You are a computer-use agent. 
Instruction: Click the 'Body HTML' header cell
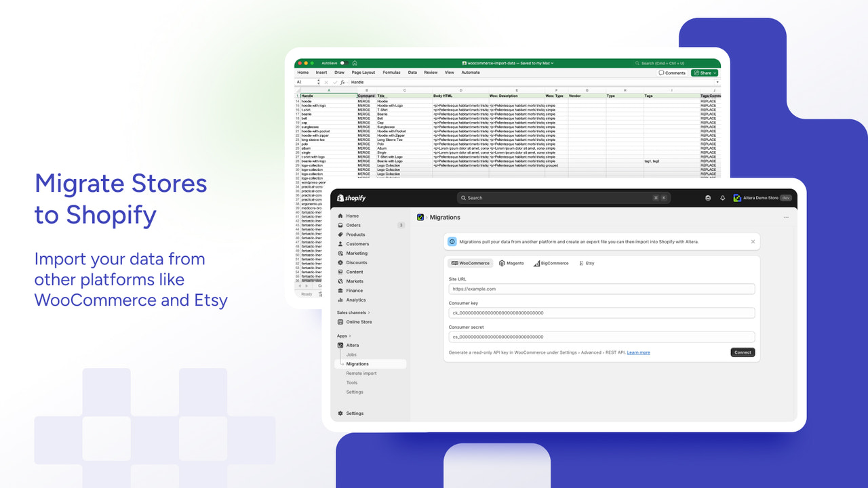[x=460, y=96]
